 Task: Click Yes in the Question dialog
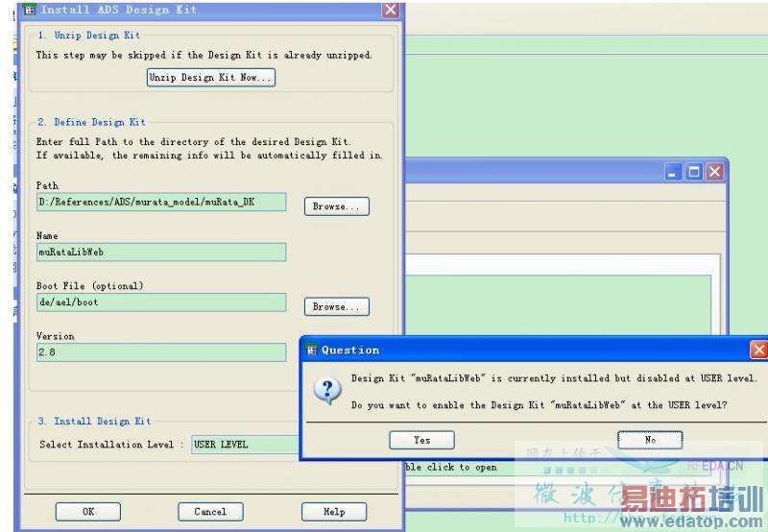(421, 440)
